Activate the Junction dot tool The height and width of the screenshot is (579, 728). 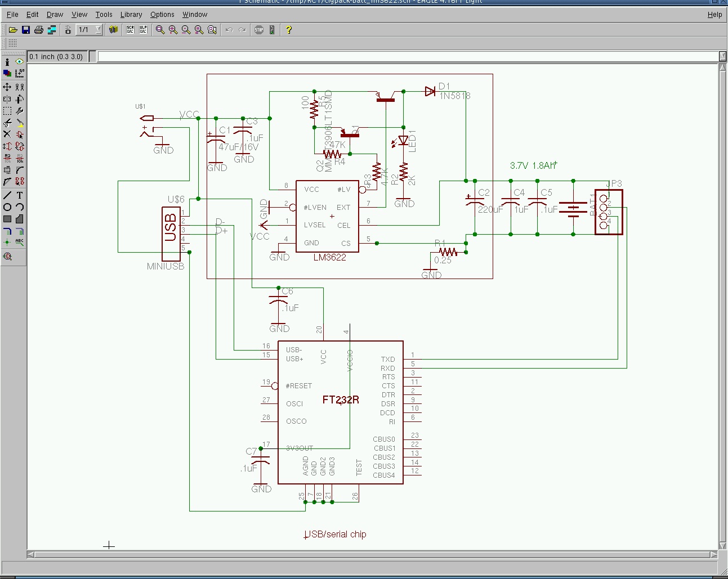coord(7,242)
